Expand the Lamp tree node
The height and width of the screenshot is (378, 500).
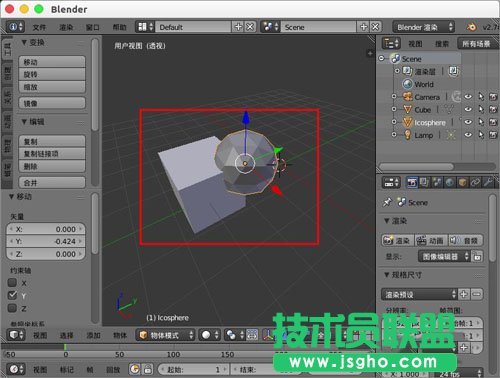[394, 135]
